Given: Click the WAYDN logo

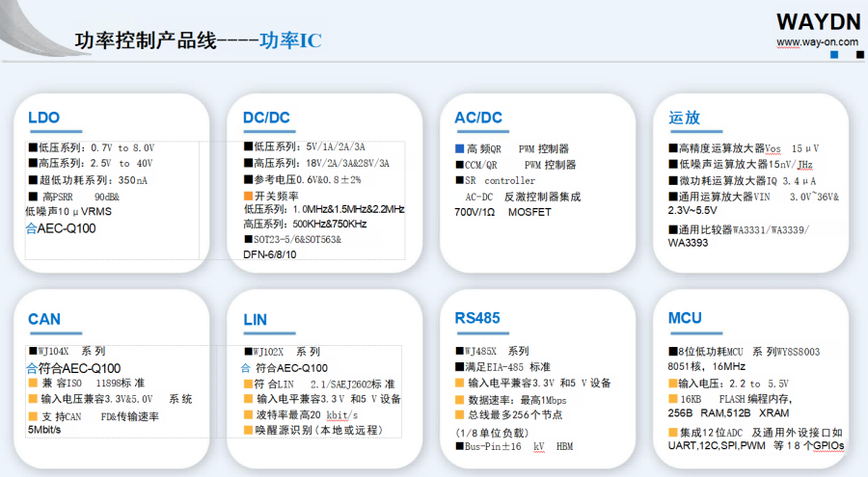Looking at the screenshot, I should [x=818, y=21].
